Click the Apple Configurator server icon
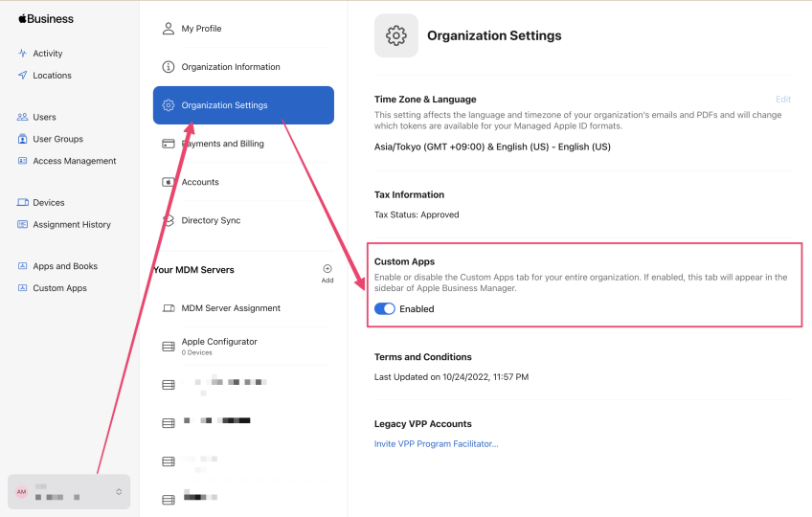 169,346
